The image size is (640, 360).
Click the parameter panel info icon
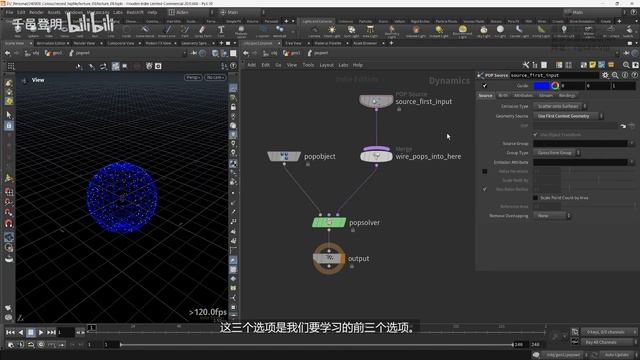coord(625,75)
